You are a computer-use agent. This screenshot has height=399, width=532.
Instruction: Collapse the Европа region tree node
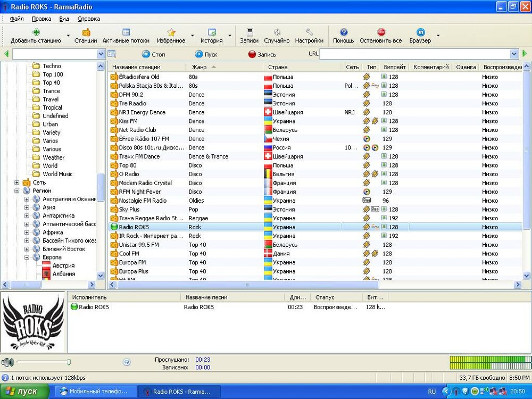(x=27, y=257)
